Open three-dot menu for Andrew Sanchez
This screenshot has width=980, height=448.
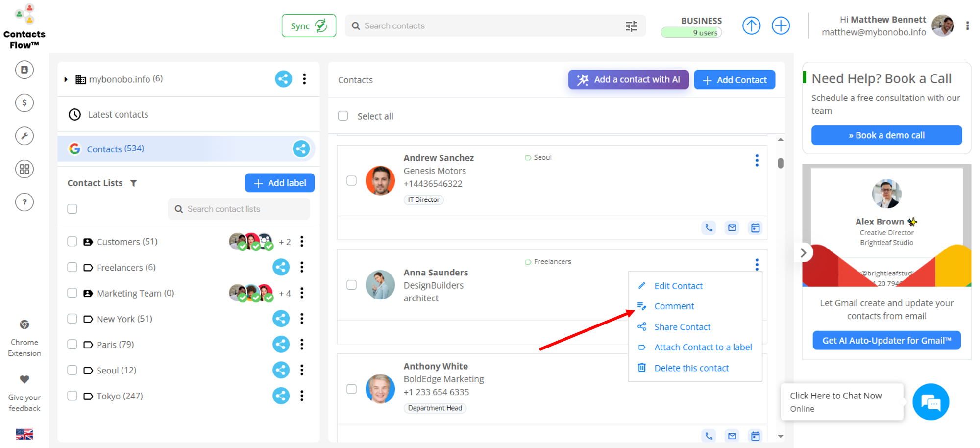pos(757,160)
